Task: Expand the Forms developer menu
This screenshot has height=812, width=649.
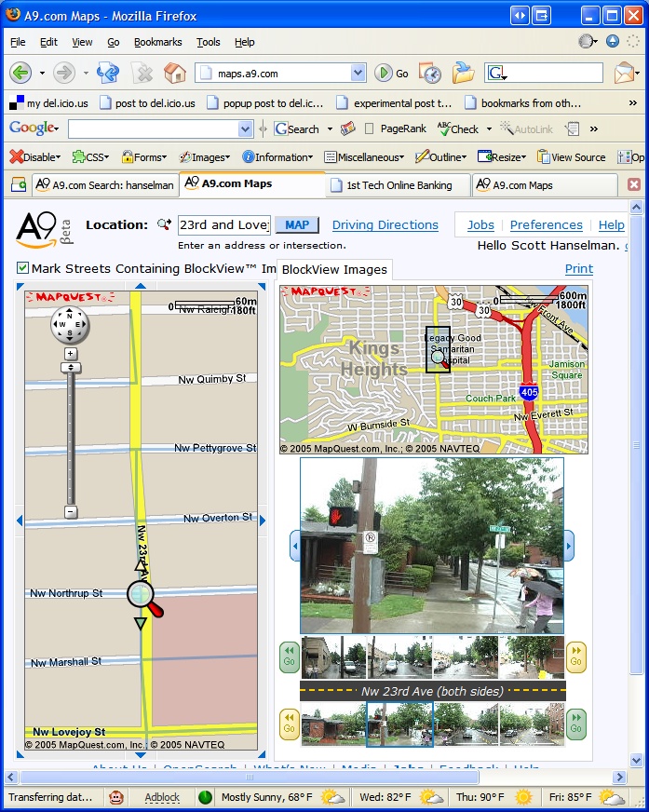Action: click(x=144, y=157)
